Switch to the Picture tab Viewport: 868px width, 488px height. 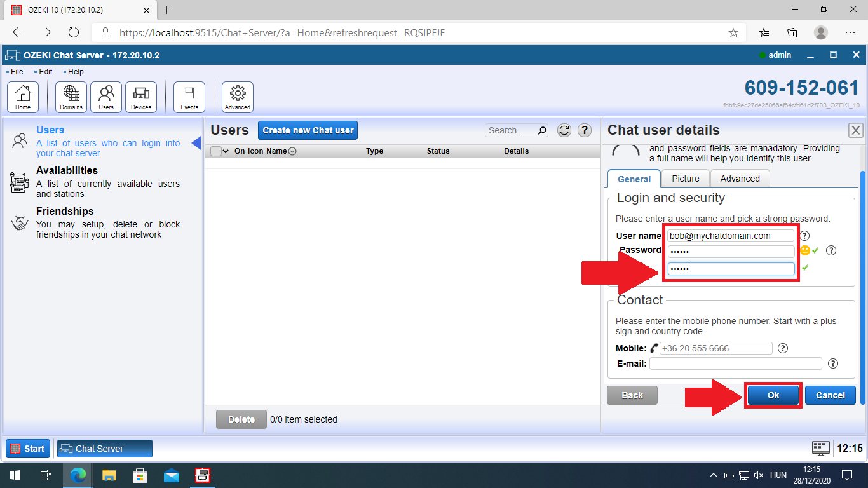point(686,179)
